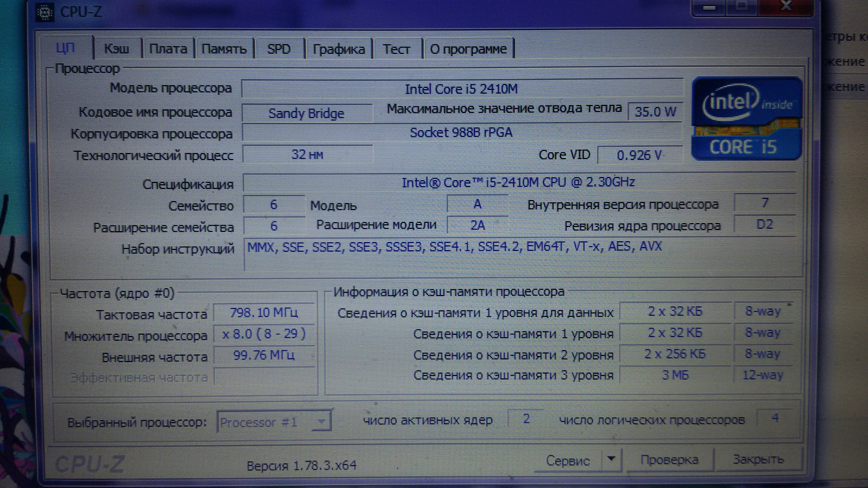Switch to the Память tab
The width and height of the screenshot is (868, 488).
pyautogui.click(x=224, y=49)
